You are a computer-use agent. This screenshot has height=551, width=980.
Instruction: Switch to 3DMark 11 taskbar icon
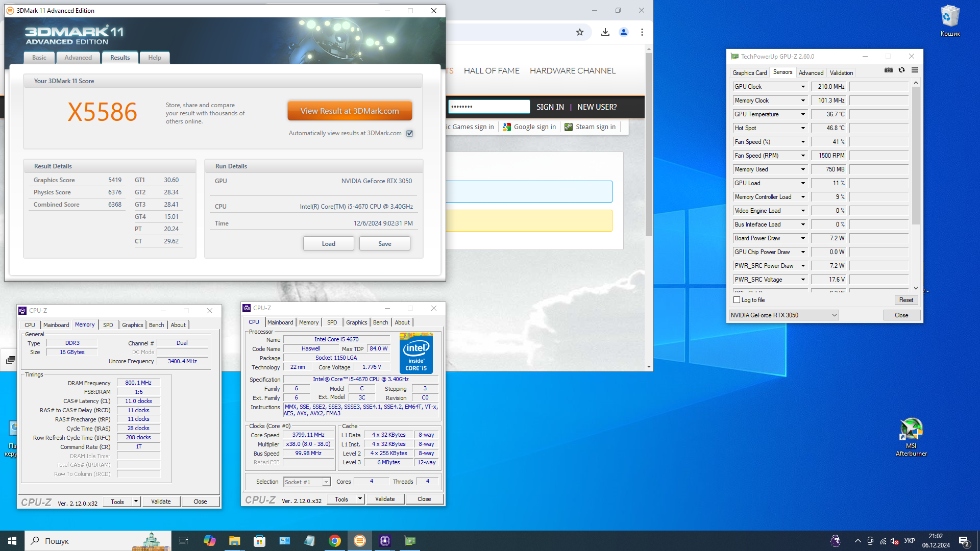pos(360,541)
